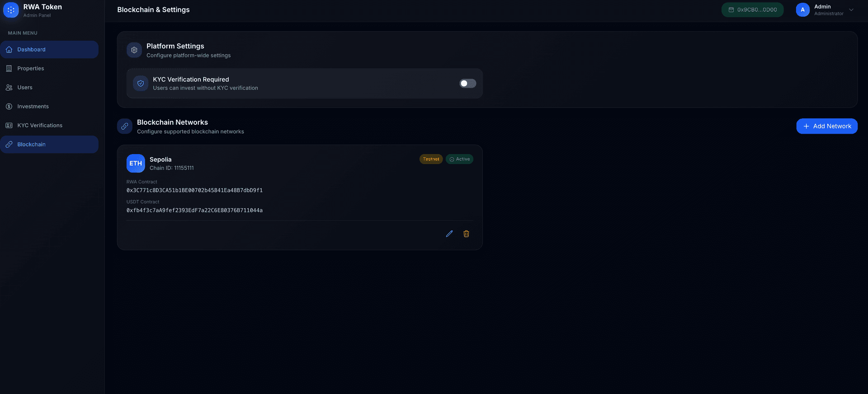Click the Admin avatar circle
This screenshot has width=868, height=394.
802,10
